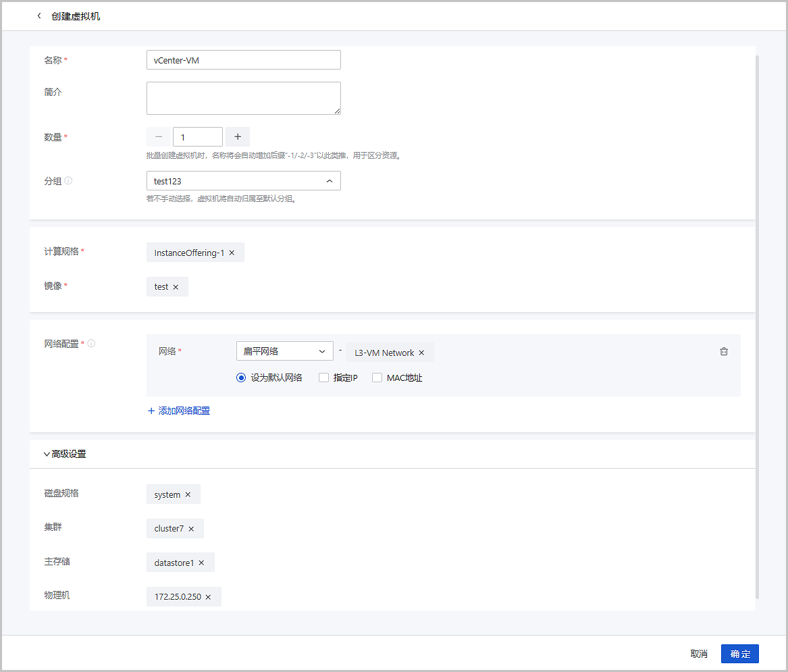Viewport: 788px width, 672px height.
Task: Click the 172.25.0.250 host text
Action: 178,597
